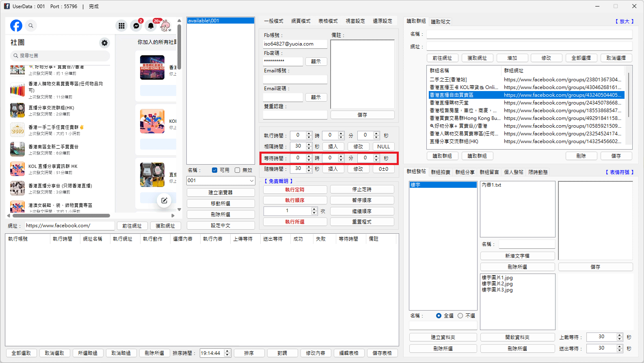The image size is (644, 363).
Task: Show the Fb密碼 with its 顯示 button
Action: pyautogui.click(x=316, y=61)
